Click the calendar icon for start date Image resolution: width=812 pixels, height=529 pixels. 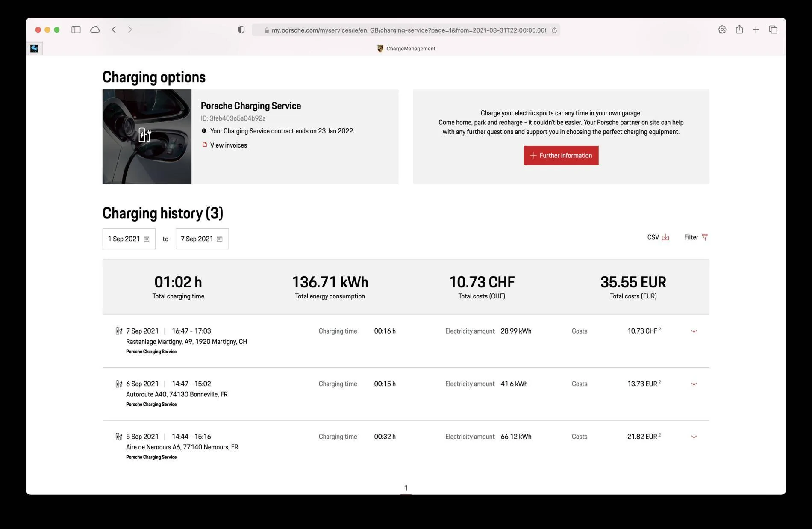(146, 239)
